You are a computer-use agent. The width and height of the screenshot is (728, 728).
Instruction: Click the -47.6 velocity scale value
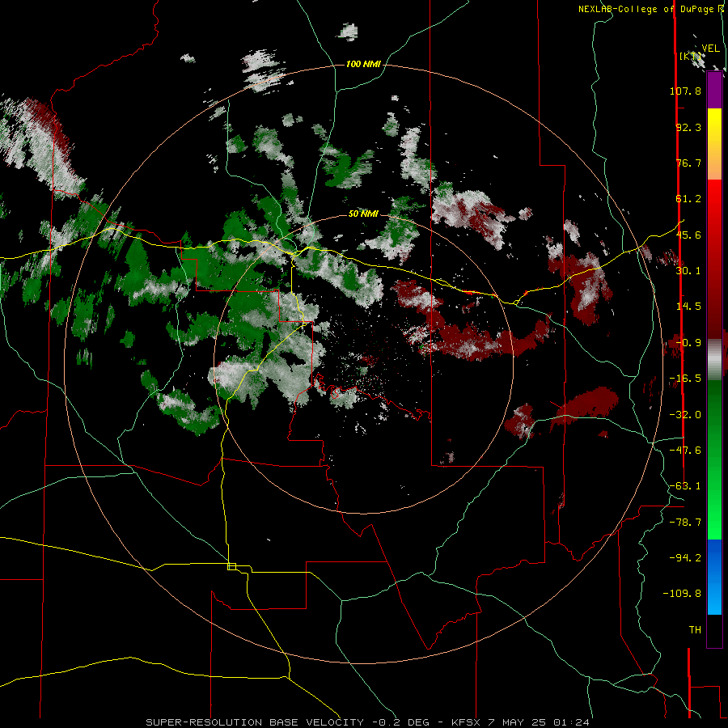coord(685,451)
